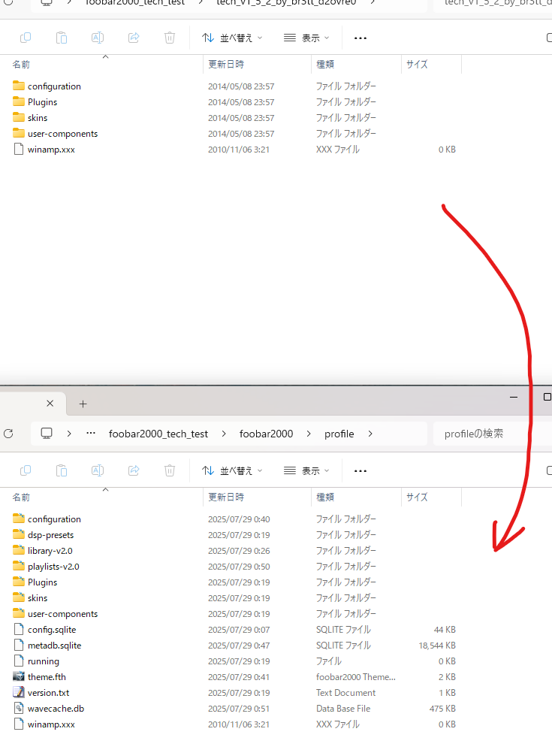Select Plugins folder in profile window
This screenshot has width=552, height=756.
pyautogui.click(x=42, y=582)
